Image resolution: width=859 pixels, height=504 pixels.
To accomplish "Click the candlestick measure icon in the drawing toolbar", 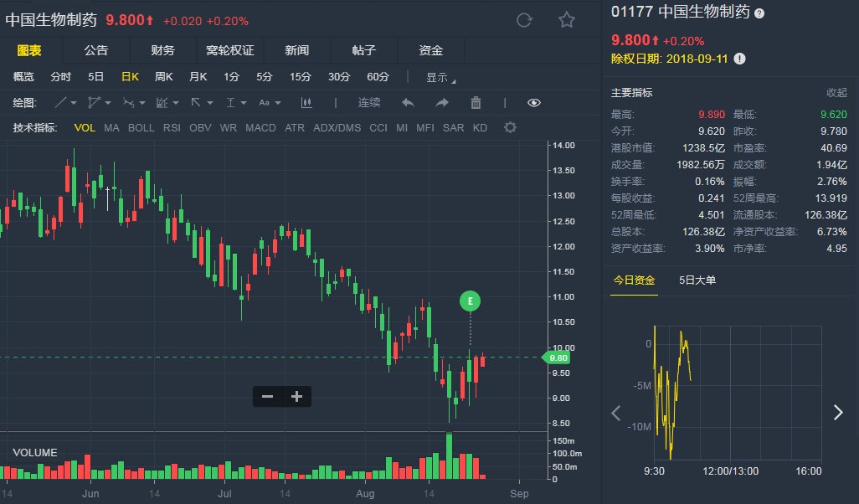I will pos(306,103).
